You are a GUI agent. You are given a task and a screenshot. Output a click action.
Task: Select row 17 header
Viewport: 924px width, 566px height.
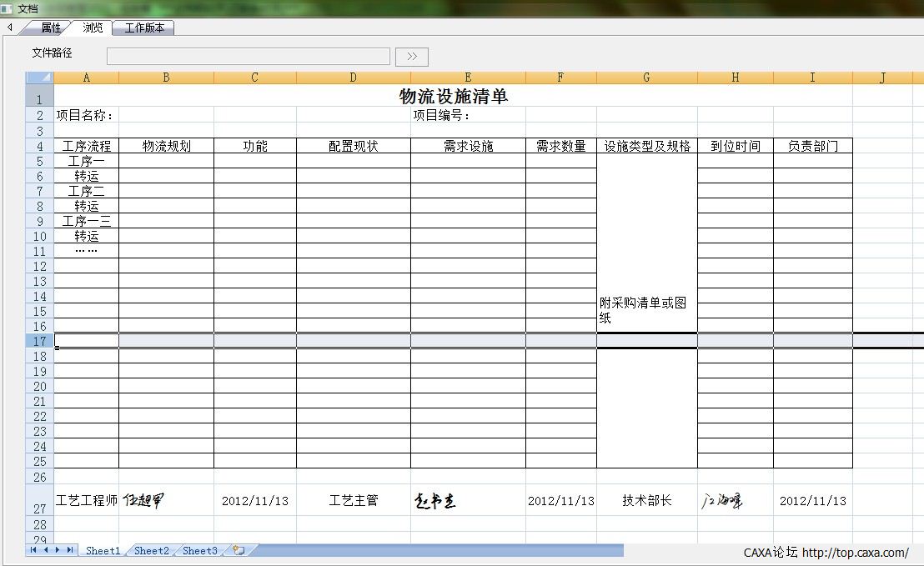pos(39,341)
